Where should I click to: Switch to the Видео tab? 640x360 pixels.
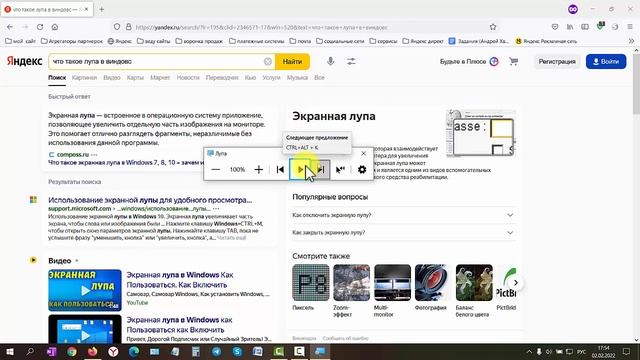tap(112, 78)
